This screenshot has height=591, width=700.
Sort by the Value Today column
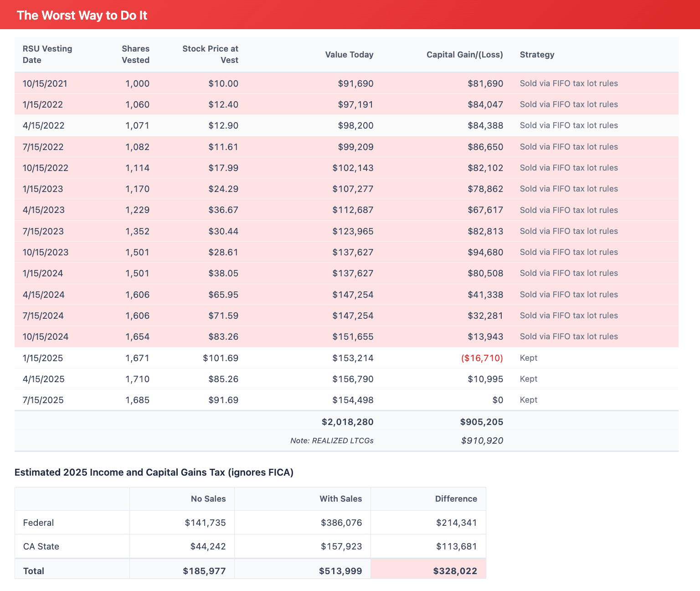pos(349,54)
